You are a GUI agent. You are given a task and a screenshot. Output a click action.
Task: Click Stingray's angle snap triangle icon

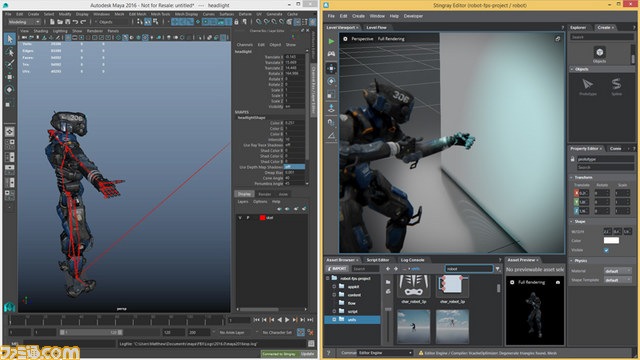tap(331, 136)
